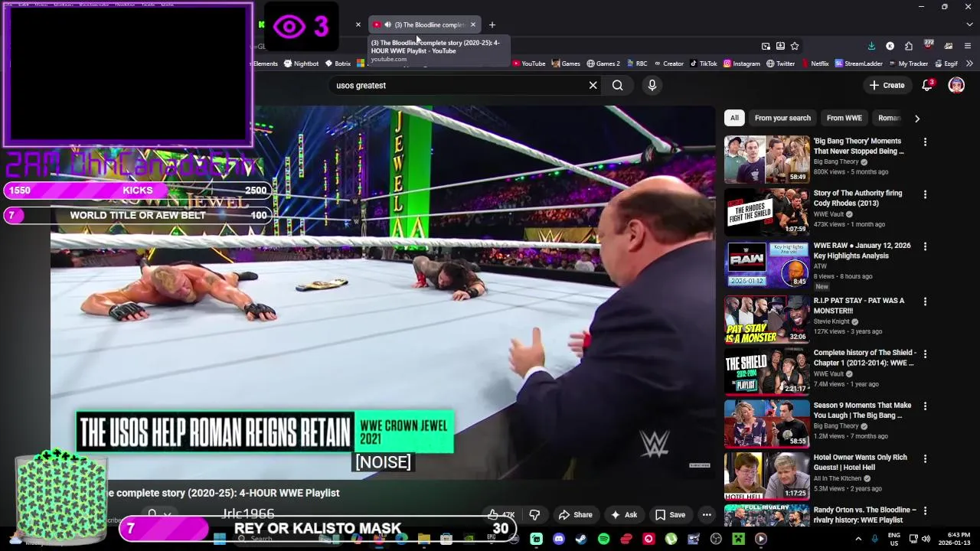
Task: Open options for WWE RAW January 12 video
Action: (x=925, y=246)
